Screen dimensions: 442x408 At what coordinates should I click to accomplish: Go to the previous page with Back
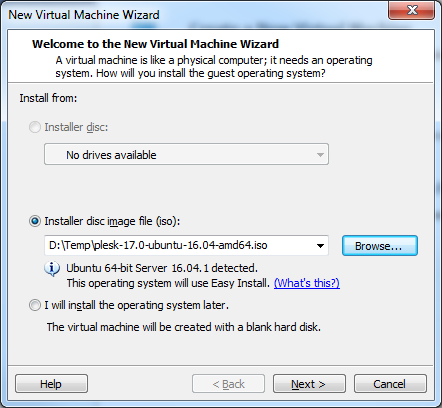[228, 384]
